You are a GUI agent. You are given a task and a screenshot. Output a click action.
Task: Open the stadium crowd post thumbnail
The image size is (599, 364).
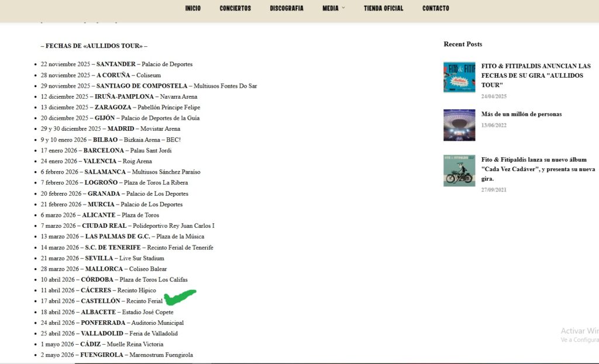(459, 125)
